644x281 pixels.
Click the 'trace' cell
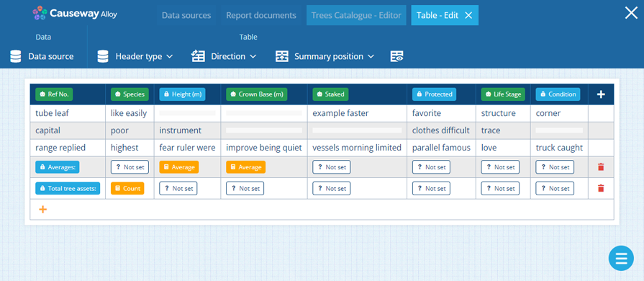click(x=503, y=130)
